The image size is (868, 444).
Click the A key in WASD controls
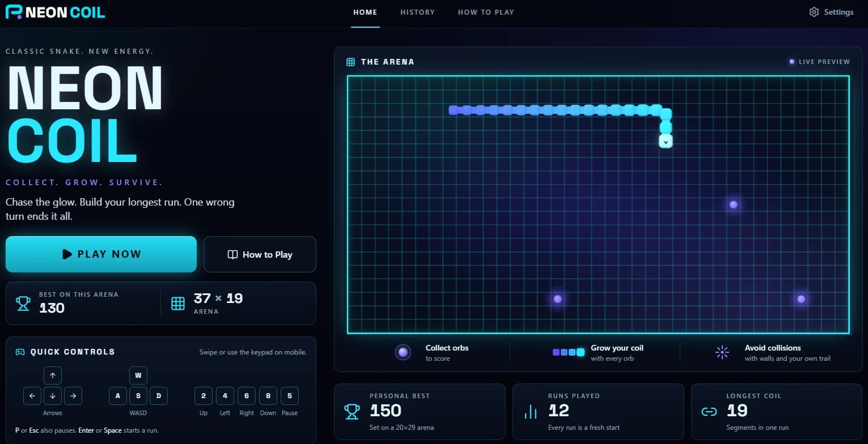(118, 396)
